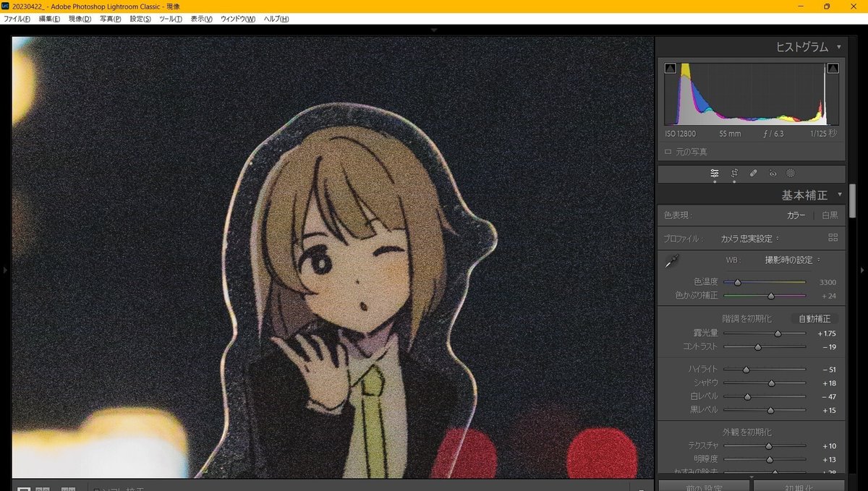868x491 pixels.
Task: Open the 編集 menu
Action: tap(49, 19)
